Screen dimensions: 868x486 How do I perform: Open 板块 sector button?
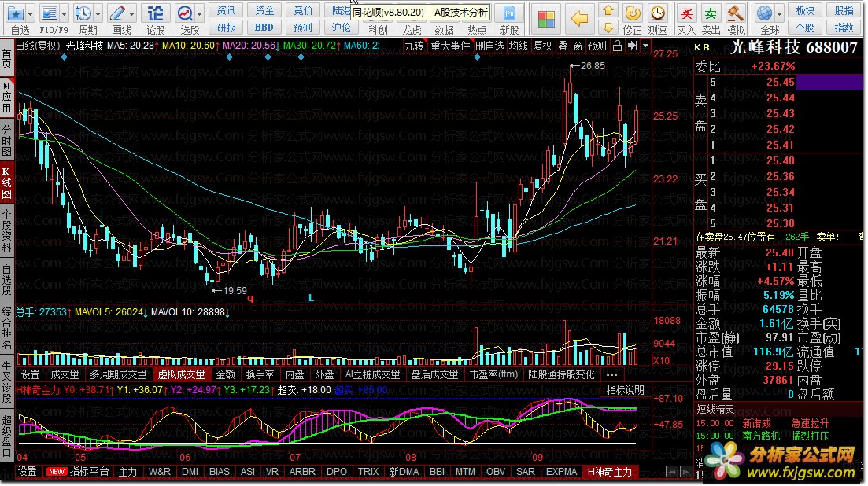tap(806, 10)
